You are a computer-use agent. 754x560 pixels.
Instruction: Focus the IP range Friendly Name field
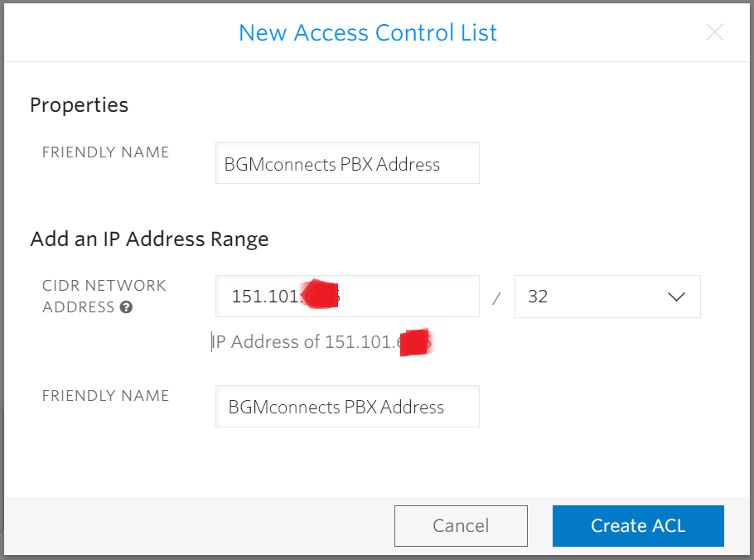coord(347,407)
